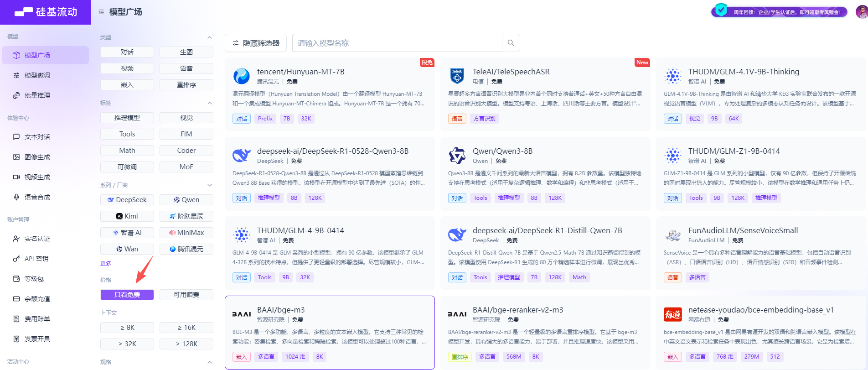Expand more vendors via 更多 link
868x370 pixels.
pos(106,264)
